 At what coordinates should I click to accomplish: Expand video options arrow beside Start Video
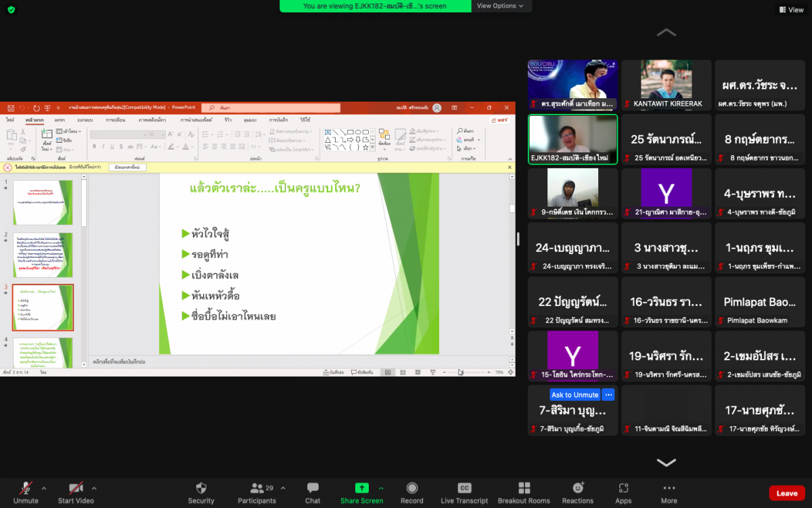94,488
